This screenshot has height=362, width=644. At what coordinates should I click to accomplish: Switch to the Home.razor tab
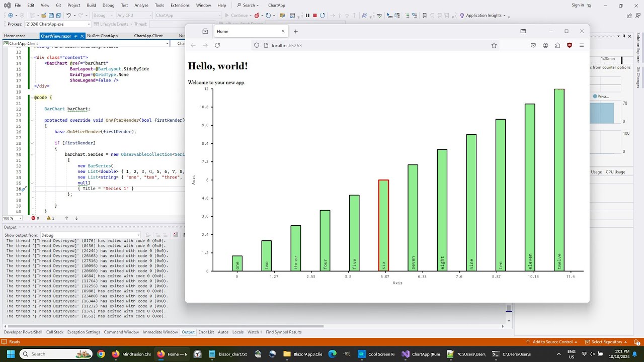15,36
